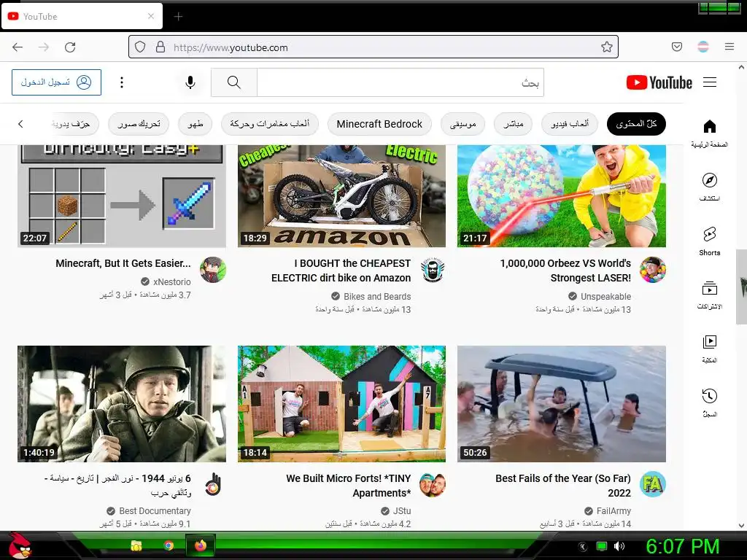Open a new browser tab
The image size is (747, 560).
point(178,17)
